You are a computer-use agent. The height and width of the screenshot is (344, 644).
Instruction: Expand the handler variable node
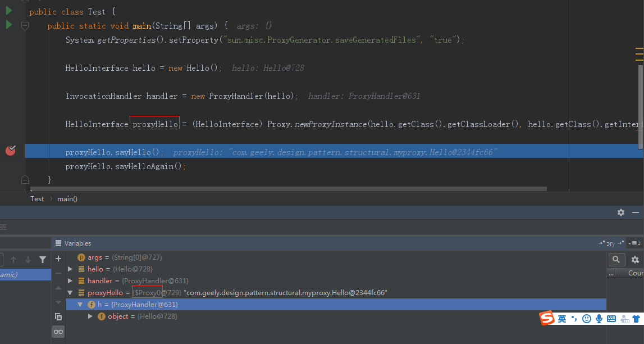point(70,280)
